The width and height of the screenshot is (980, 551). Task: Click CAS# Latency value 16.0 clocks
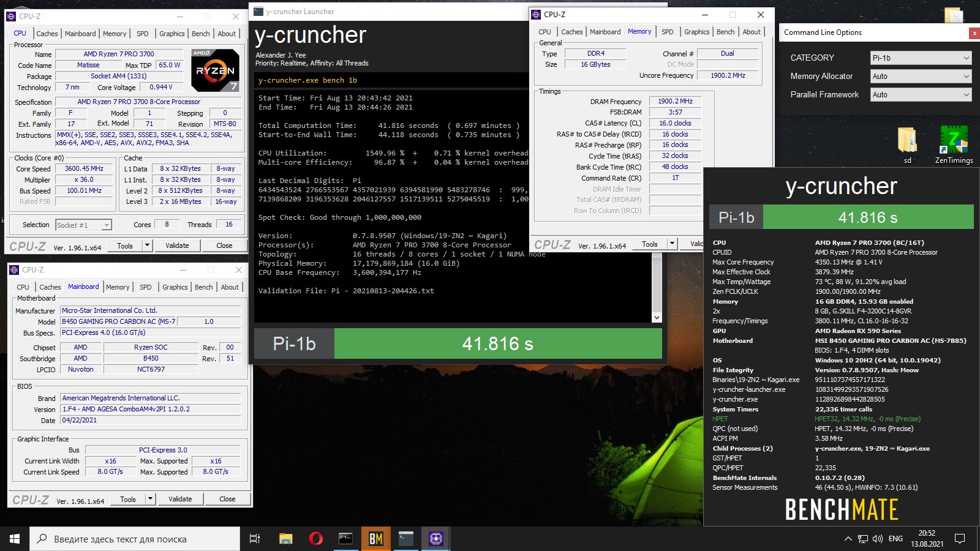[675, 123]
